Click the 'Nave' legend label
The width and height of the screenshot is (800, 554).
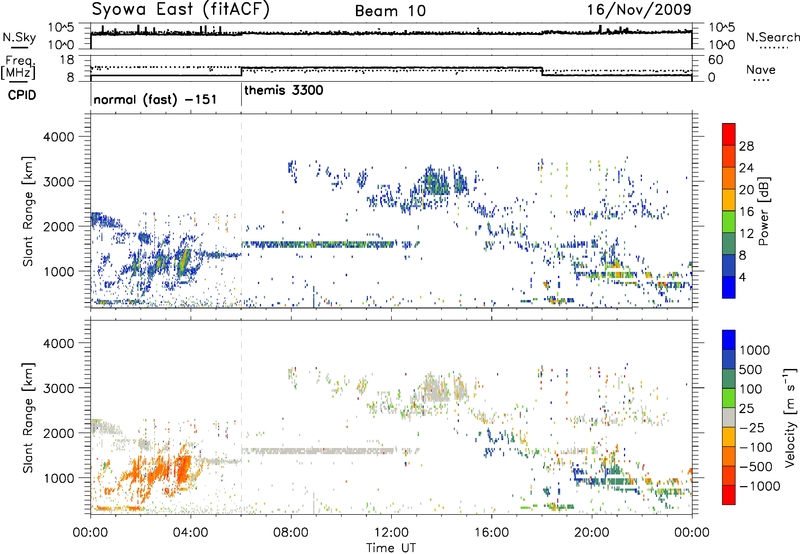[761, 70]
